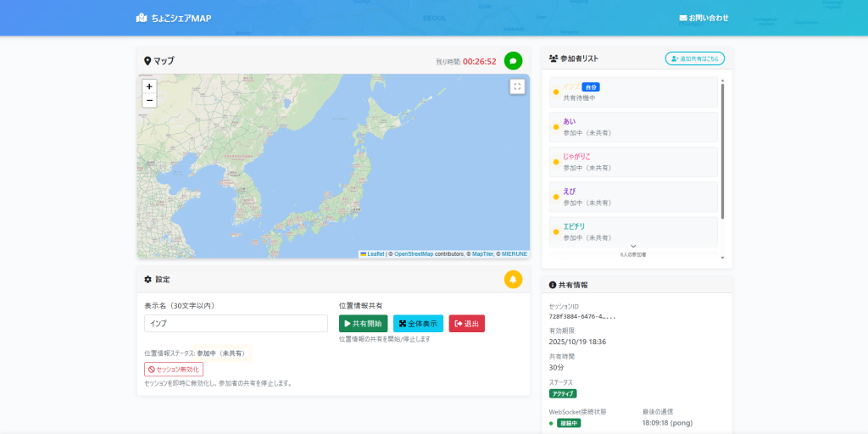Click the green chat bubble icon
Viewport: 868px width, 434px height.
pyautogui.click(x=513, y=61)
